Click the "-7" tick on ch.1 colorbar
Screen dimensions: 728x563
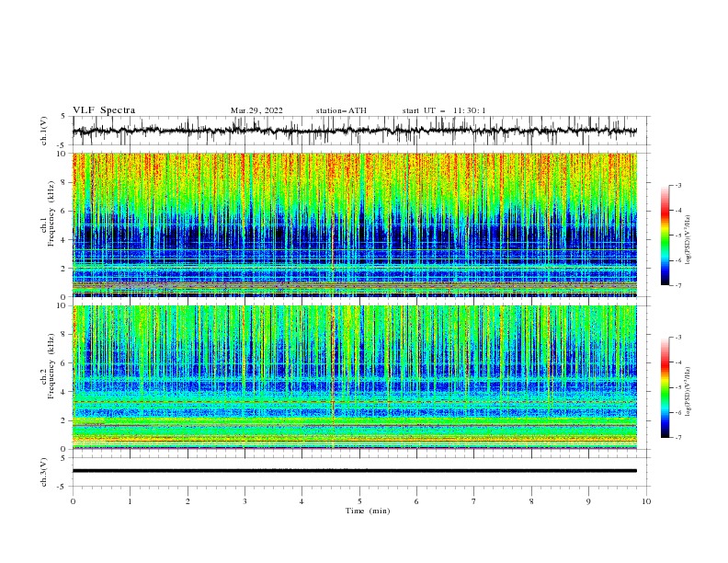coord(678,285)
